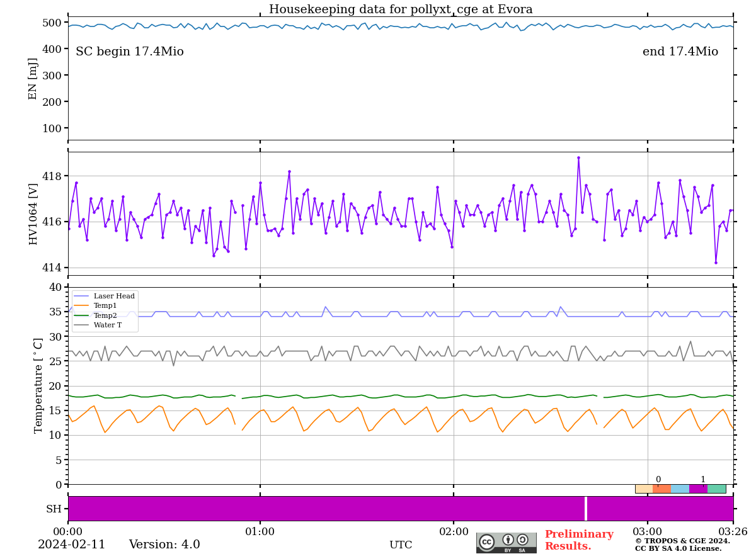This screenshot has width=756, height=554.
Task: Click the highest HV1064 spike data point
Action: click(x=578, y=157)
